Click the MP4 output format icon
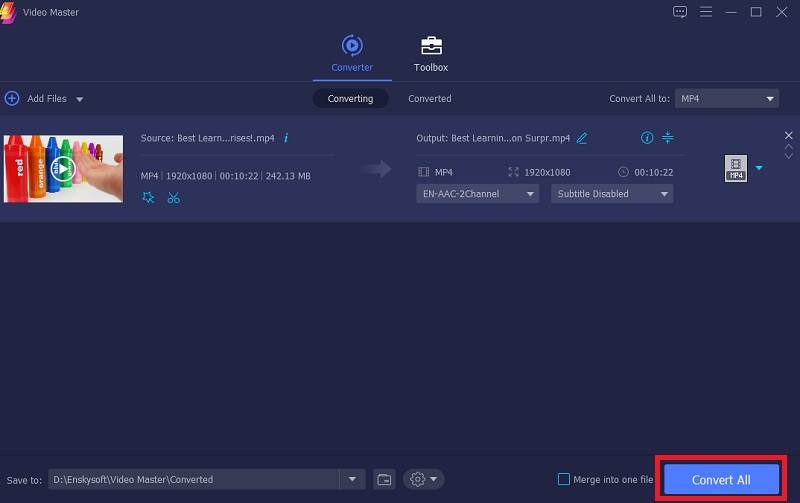800x503 pixels. point(735,169)
